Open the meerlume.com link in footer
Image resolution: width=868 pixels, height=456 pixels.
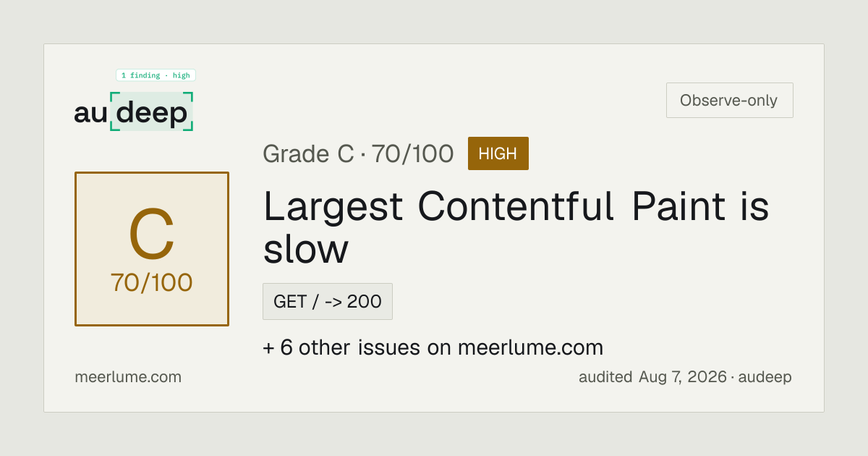[x=128, y=377]
